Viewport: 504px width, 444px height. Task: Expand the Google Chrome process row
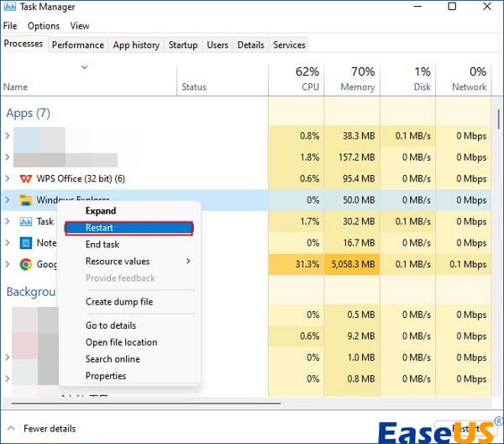click(7, 264)
